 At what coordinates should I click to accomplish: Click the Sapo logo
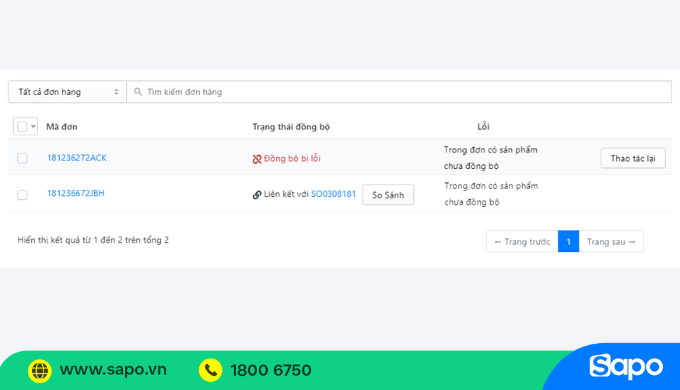click(626, 367)
